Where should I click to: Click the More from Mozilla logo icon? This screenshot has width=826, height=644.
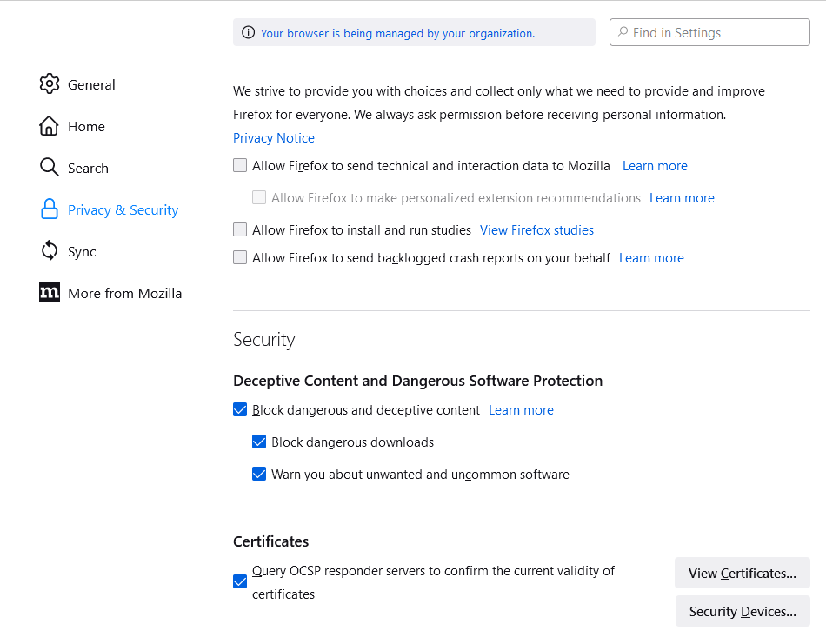pos(50,293)
